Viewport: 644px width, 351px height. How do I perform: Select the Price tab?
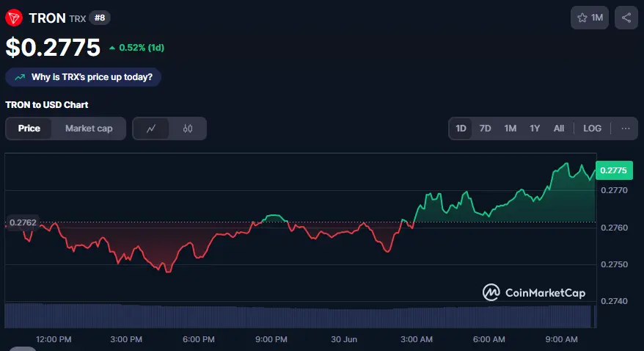click(29, 129)
